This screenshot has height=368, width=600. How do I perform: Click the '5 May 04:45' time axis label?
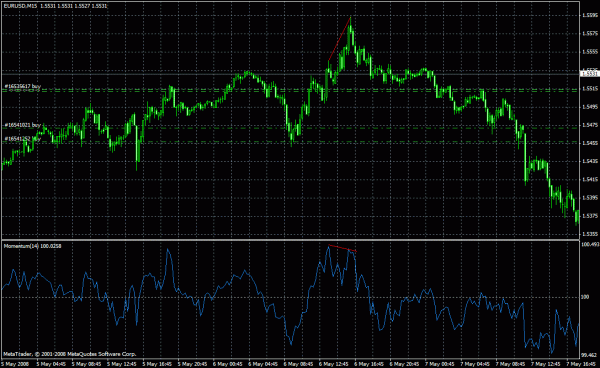(x=51, y=364)
